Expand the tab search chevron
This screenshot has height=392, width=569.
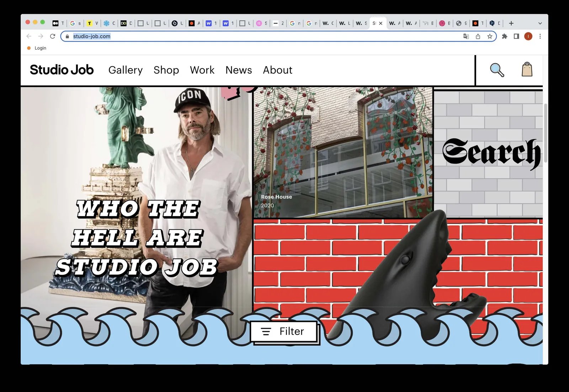tap(540, 23)
